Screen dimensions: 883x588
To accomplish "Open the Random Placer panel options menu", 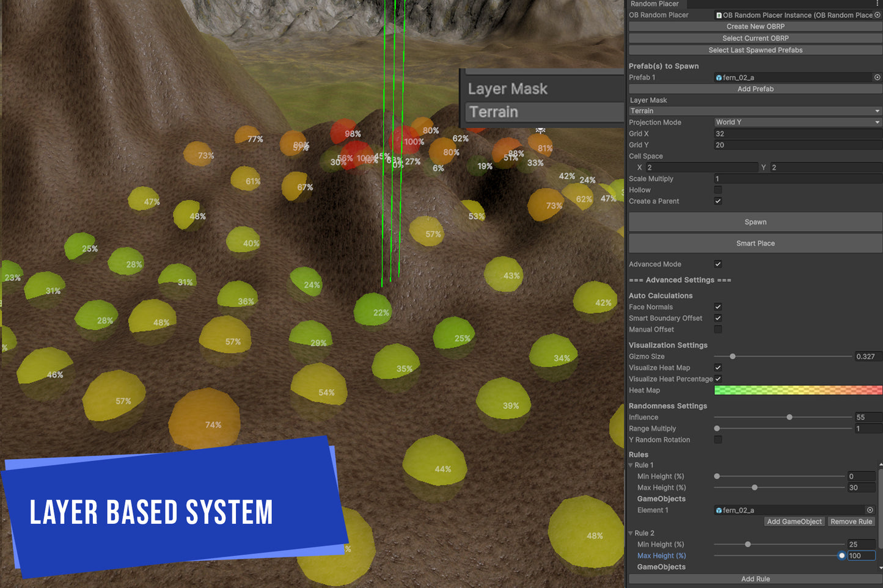I will tap(878, 4).
